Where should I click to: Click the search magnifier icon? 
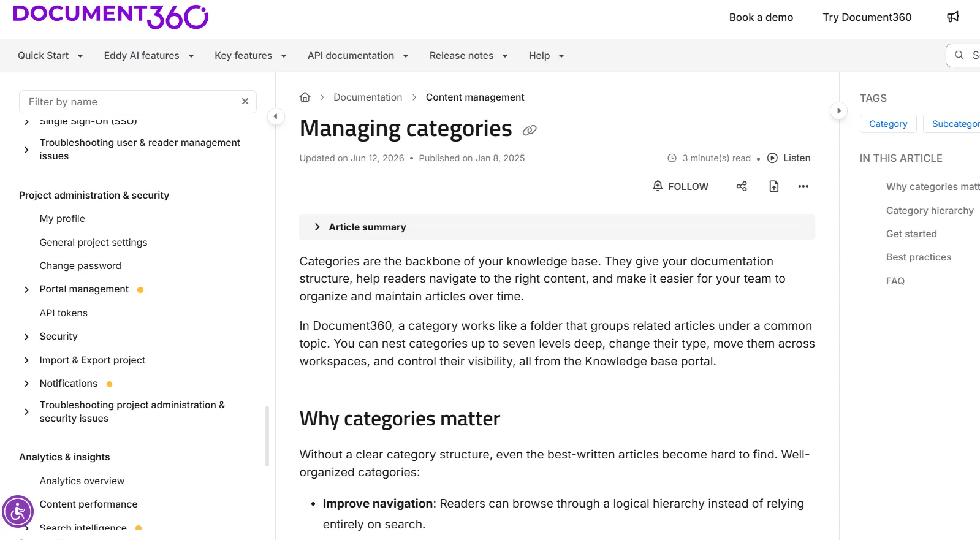tap(959, 55)
